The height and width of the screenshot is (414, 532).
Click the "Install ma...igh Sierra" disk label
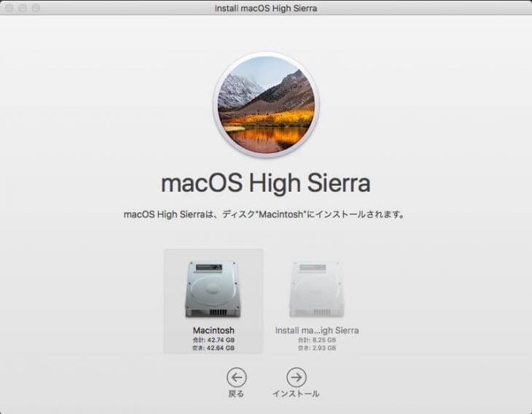(317, 330)
